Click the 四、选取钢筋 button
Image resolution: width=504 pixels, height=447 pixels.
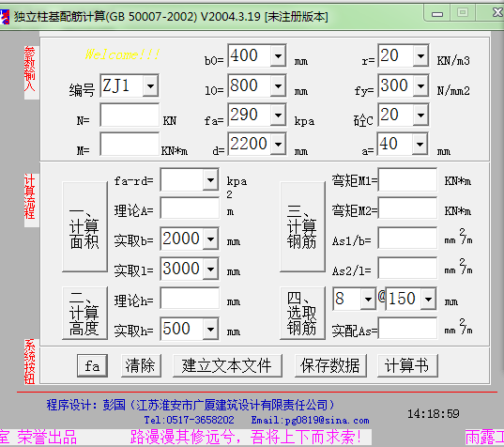click(302, 314)
